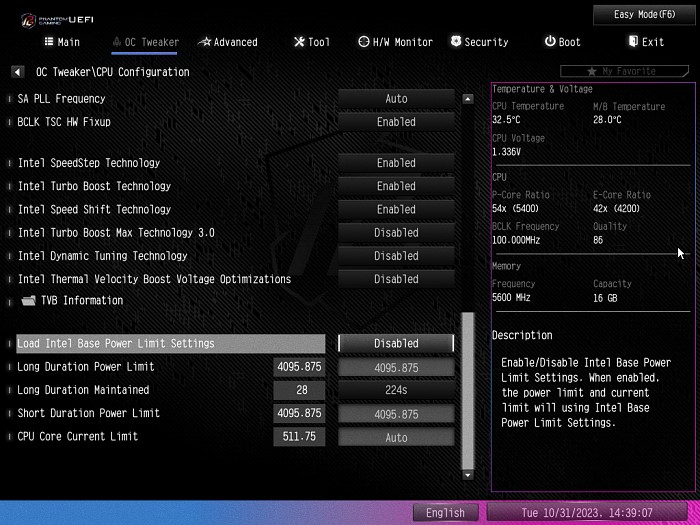
Task: Edit the Short Duration Power Limit field
Action: (396, 414)
